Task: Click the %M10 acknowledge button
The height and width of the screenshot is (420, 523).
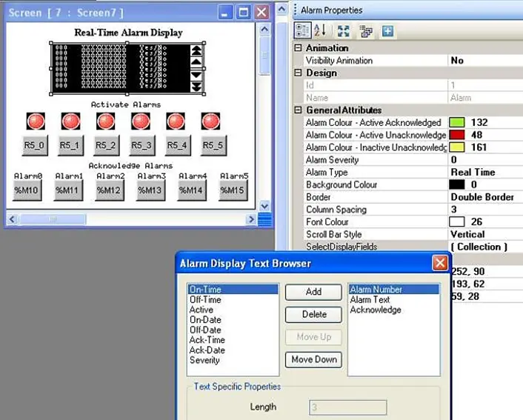Action: click(x=27, y=190)
